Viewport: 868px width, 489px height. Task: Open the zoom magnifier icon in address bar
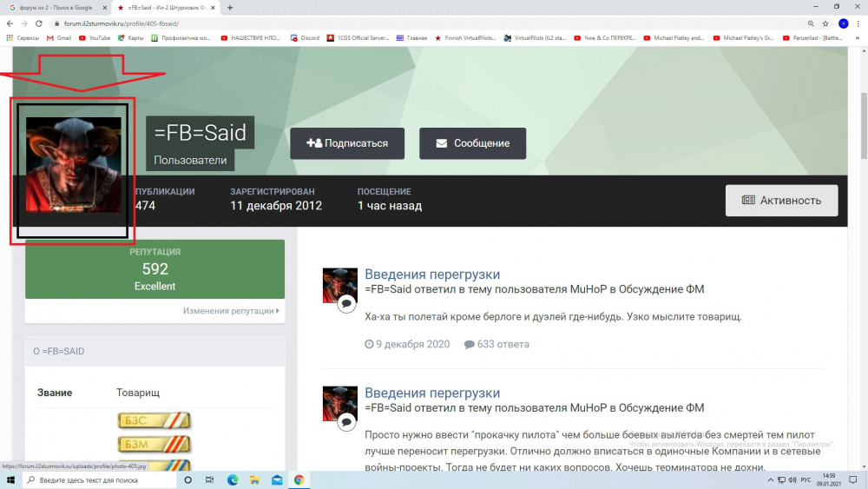[811, 23]
